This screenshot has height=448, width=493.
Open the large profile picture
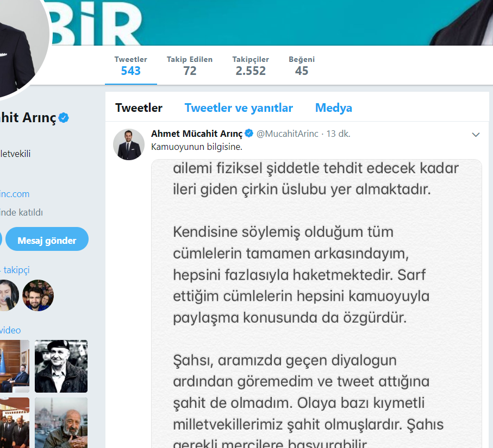click(19, 44)
